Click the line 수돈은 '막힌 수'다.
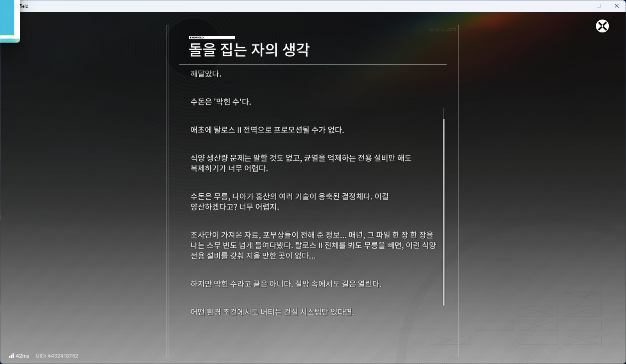Image resolution: width=626 pixels, height=364 pixels. click(x=221, y=102)
